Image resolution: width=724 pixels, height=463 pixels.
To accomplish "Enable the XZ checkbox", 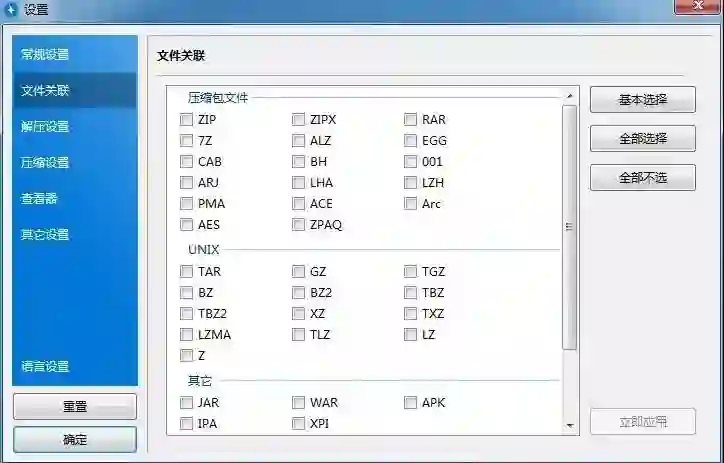I will pyautogui.click(x=298, y=313).
